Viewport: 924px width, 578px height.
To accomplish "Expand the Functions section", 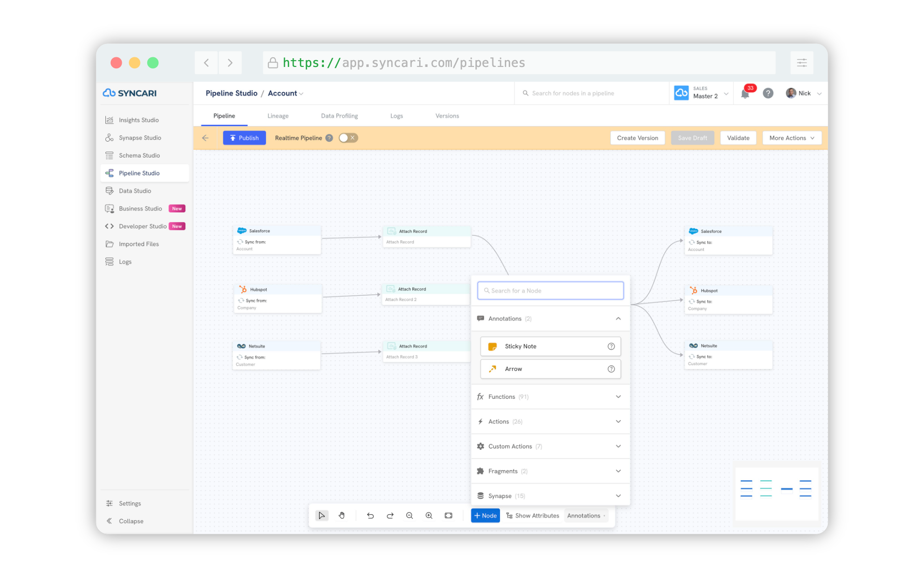I will pos(551,397).
